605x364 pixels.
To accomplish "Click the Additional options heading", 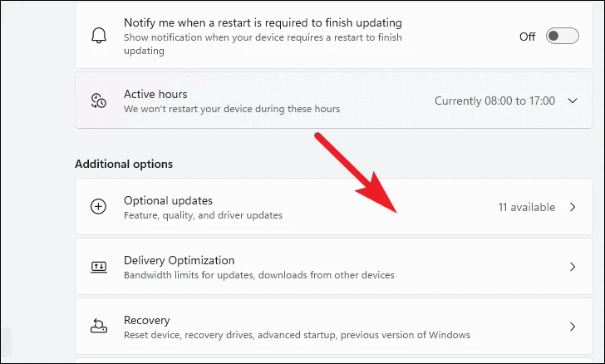I will (x=124, y=164).
